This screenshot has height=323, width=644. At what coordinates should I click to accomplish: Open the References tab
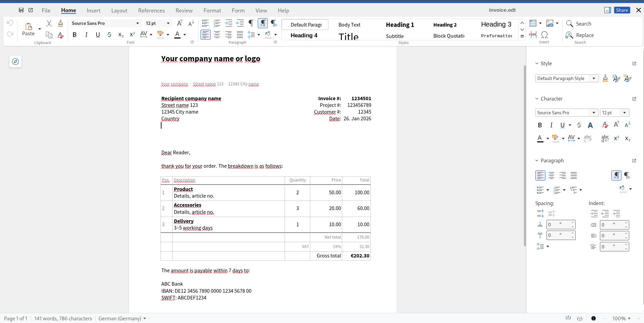[151, 10]
